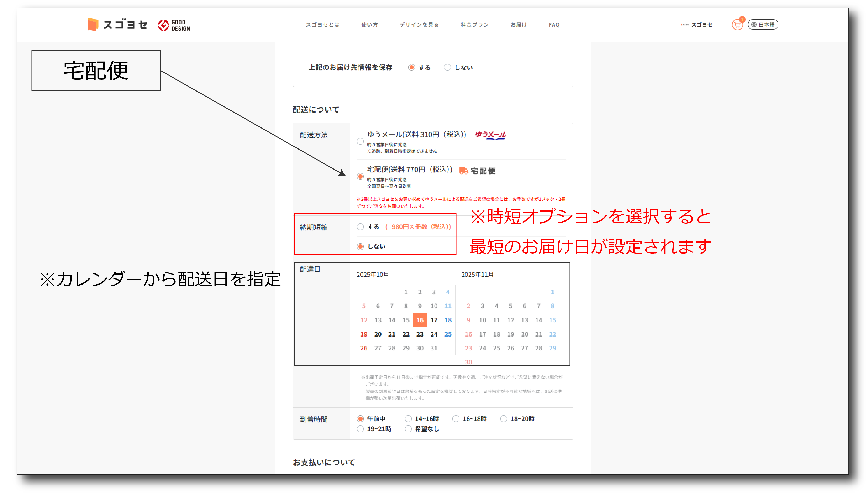Viewport: 868px width, 495px height.
Task: Select 宅配便 delivery method radio
Action: pyautogui.click(x=360, y=176)
